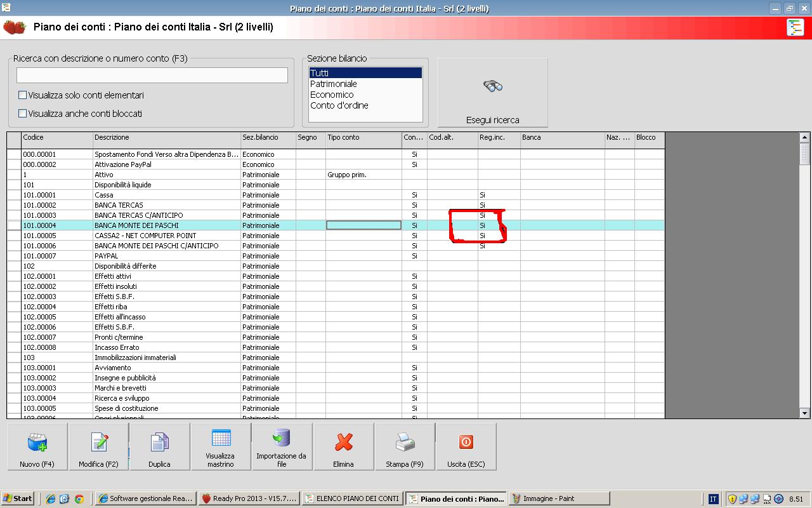Select 'Conto d'ordine' in Sezione bilancio list
This screenshot has width=812, height=508.
pos(365,105)
